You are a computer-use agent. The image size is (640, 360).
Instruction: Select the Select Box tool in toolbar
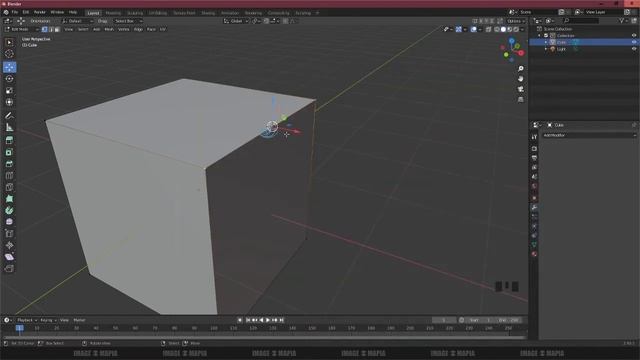pos(9,42)
